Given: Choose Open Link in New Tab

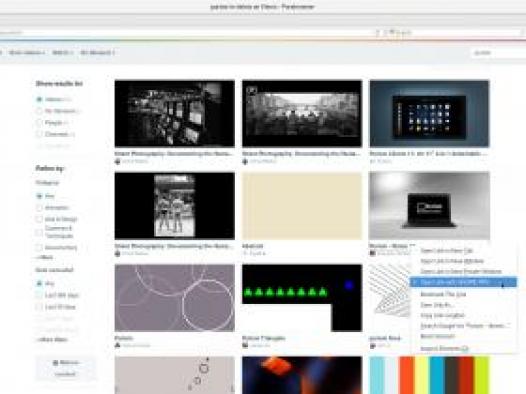Looking at the screenshot, I should [446, 250].
